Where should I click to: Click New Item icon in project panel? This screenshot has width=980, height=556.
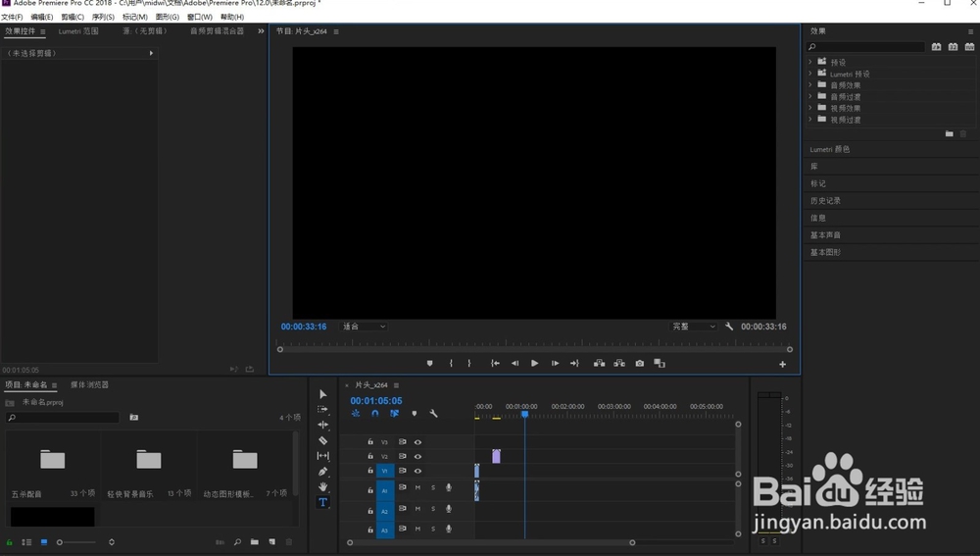(x=271, y=542)
